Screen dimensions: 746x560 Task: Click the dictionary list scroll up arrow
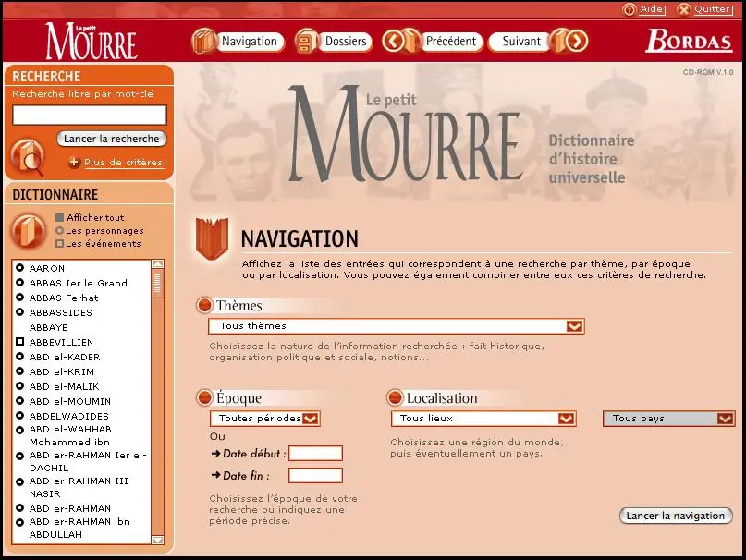point(157,264)
